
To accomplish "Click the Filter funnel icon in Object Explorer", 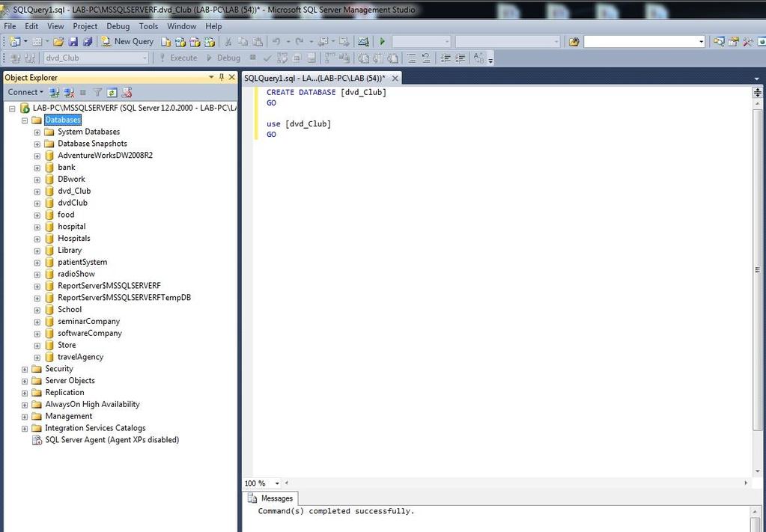I will click(x=97, y=92).
